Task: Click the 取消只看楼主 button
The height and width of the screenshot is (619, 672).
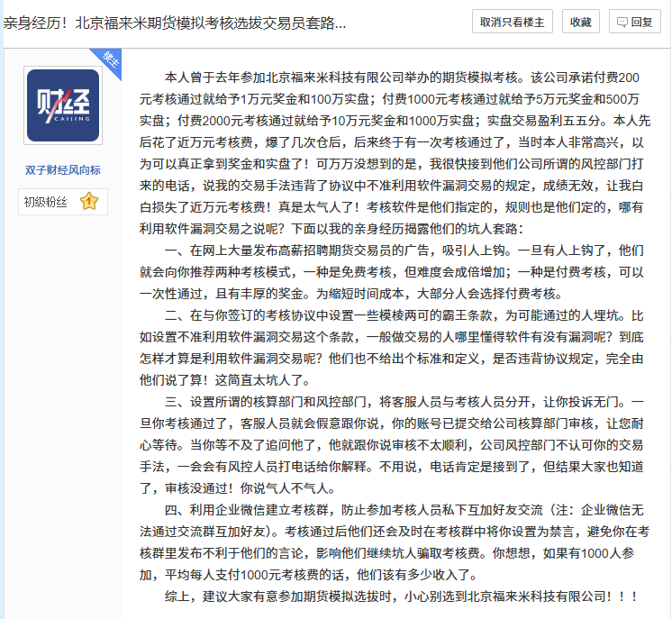Action: (x=513, y=22)
